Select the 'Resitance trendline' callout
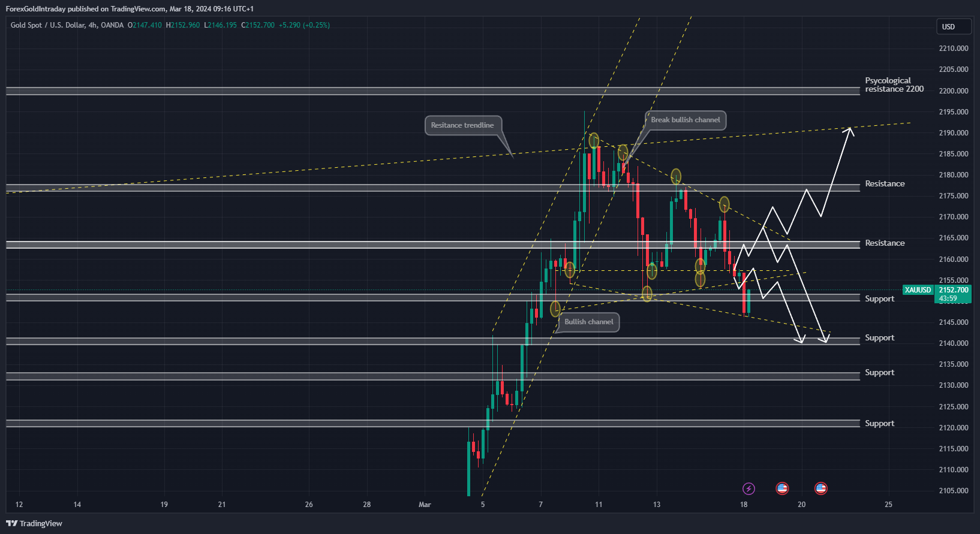This screenshot has height=534, width=980. point(462,125)
